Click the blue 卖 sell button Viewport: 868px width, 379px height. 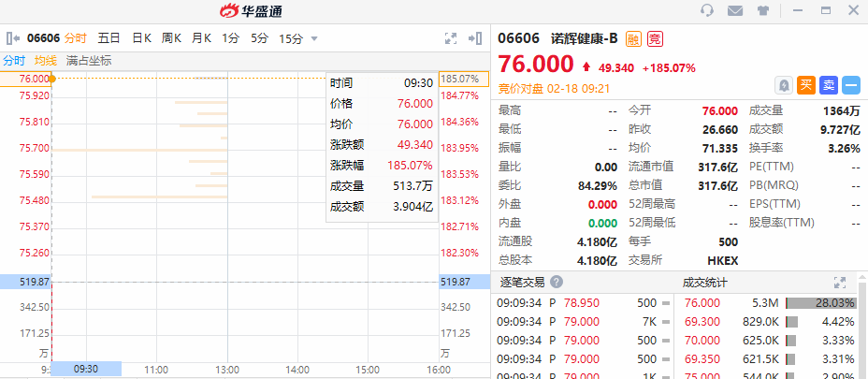point(828,85)
